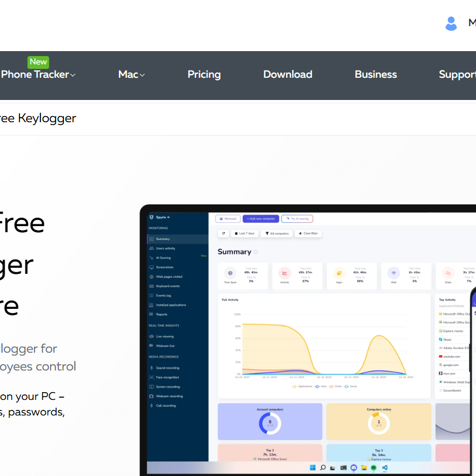Screen dimensions: 476x476
Task: Expand the Mac dropdown in navigation
Action: (x=132, y=74)
